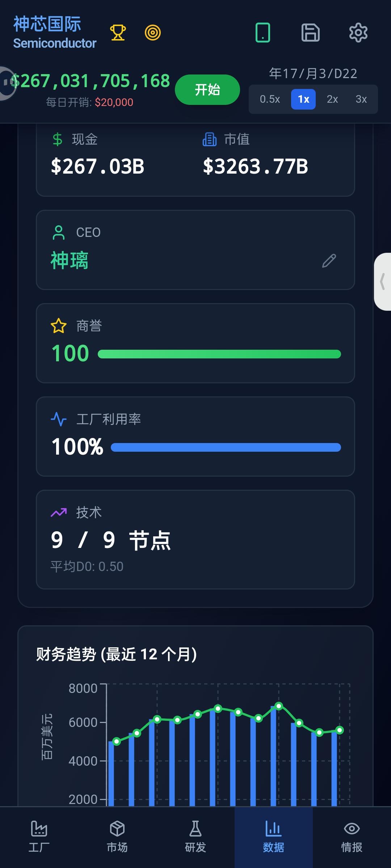The width and height of the screenshot is (391, 868).
Task: Choose the 3x speed option
Action: (x=361, y=99)
